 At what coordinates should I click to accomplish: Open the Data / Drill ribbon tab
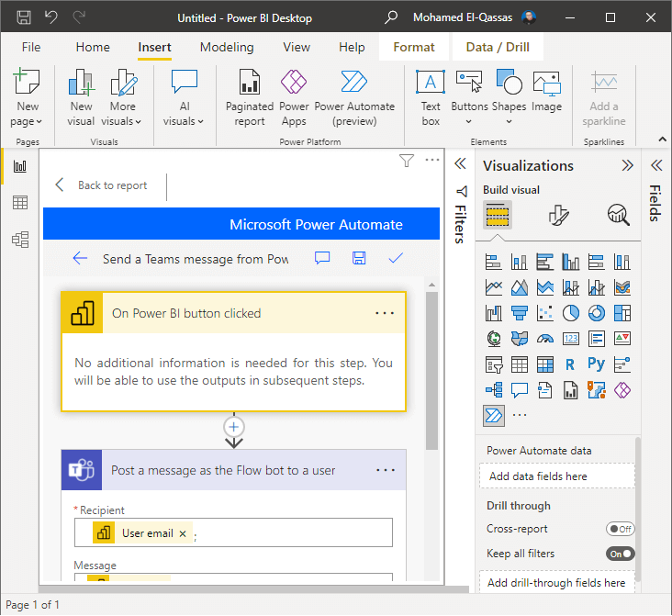[x=498, y=47]
